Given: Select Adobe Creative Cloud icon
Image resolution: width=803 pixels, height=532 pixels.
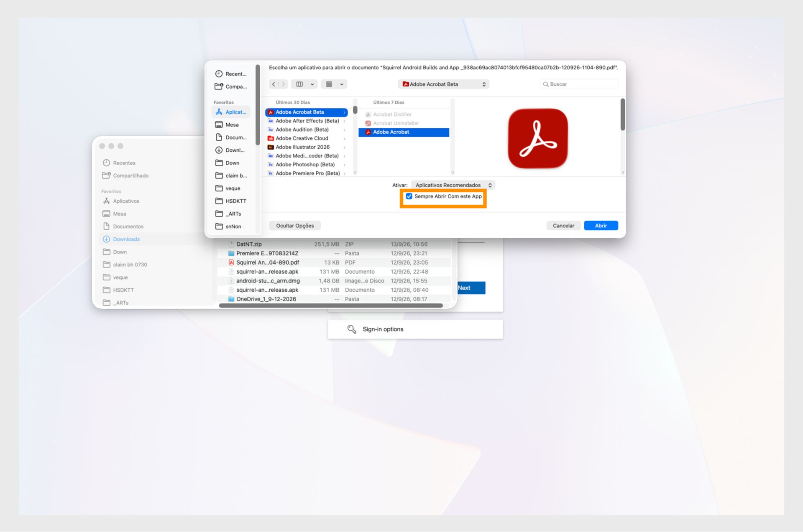Looking at the screenshot, I should pos(271,138).
